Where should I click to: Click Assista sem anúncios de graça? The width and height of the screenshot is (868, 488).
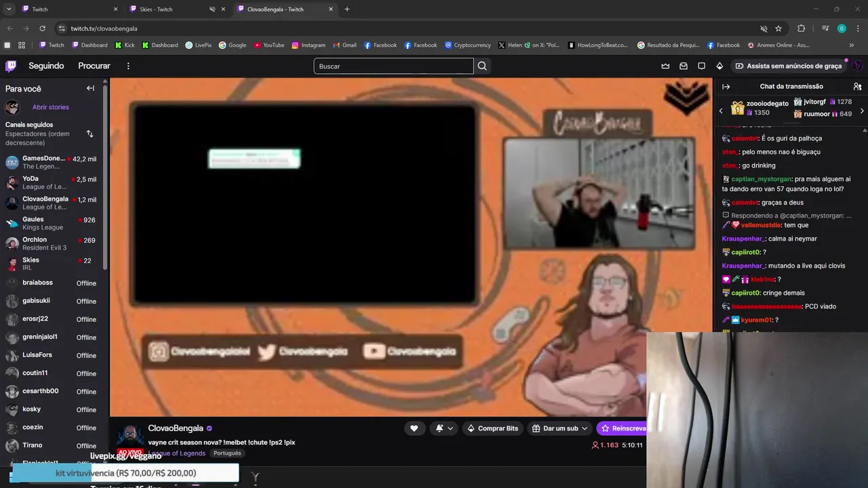787,66
